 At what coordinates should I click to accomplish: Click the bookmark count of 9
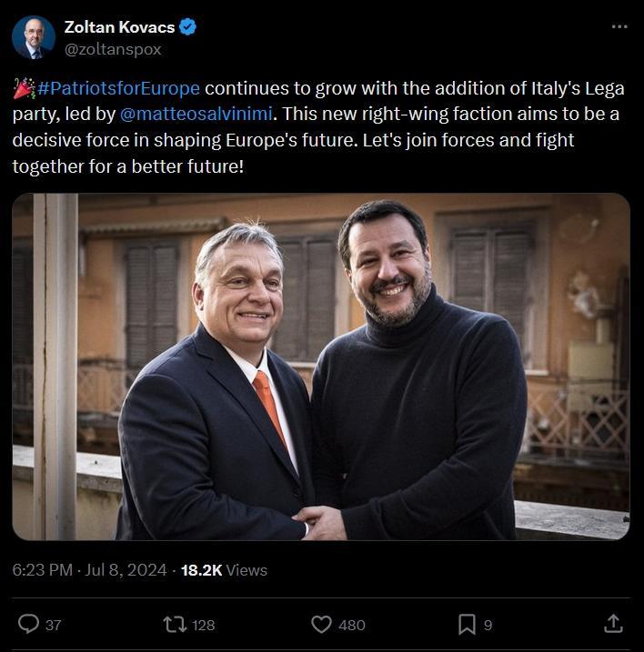pos(488,625)
